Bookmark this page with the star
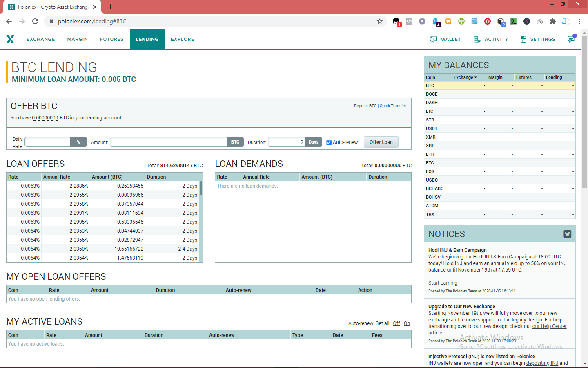Image resolution: width=588 pixels, height=368 pixels. [380, 21]
